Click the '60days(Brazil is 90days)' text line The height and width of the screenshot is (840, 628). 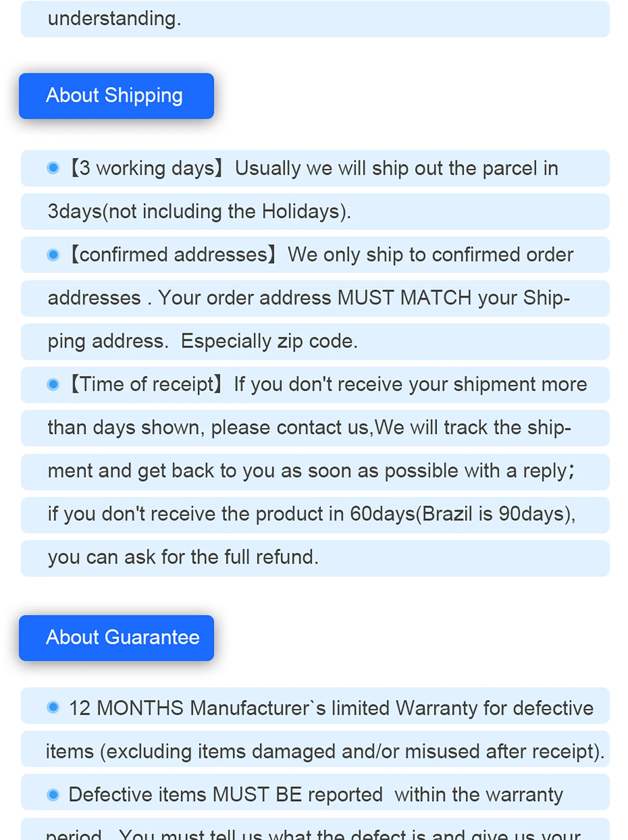[312, 514]
